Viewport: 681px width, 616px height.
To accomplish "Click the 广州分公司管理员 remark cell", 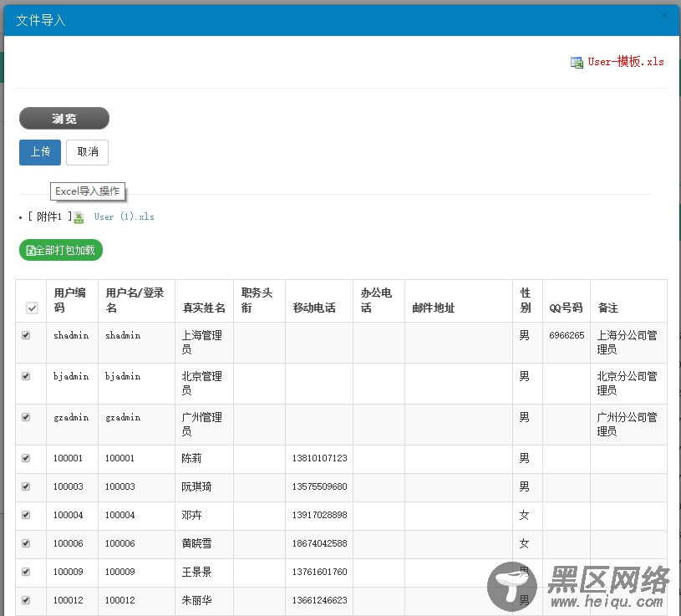I will [628, 424].
